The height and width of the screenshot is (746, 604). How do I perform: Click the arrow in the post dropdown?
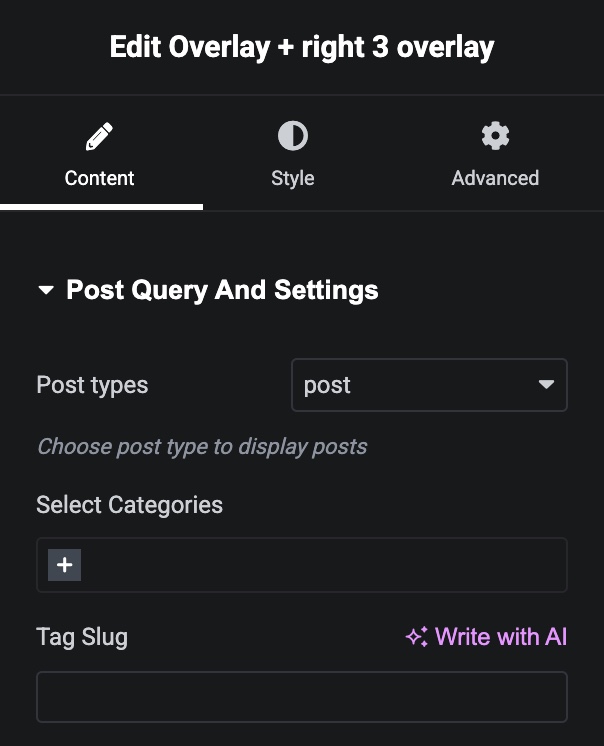(546, 385)
